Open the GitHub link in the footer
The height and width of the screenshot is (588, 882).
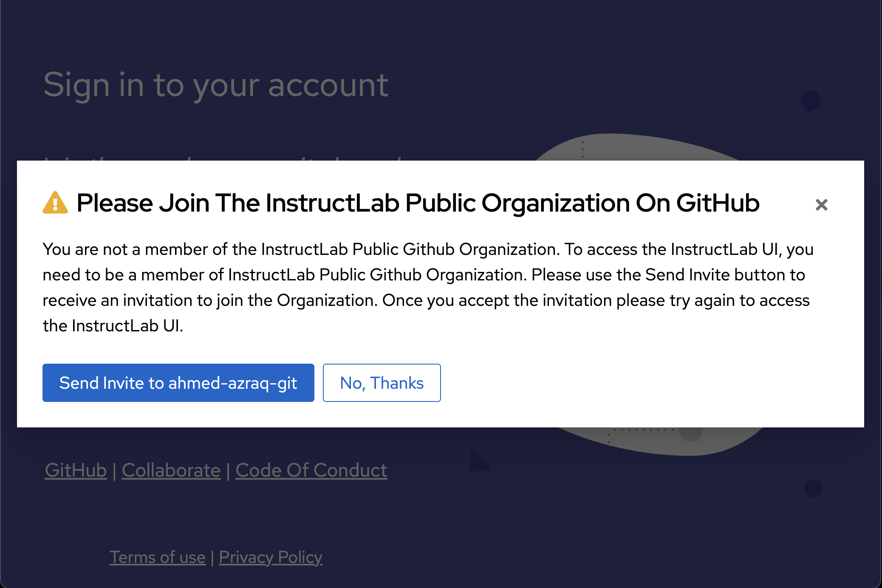(76, 470)
